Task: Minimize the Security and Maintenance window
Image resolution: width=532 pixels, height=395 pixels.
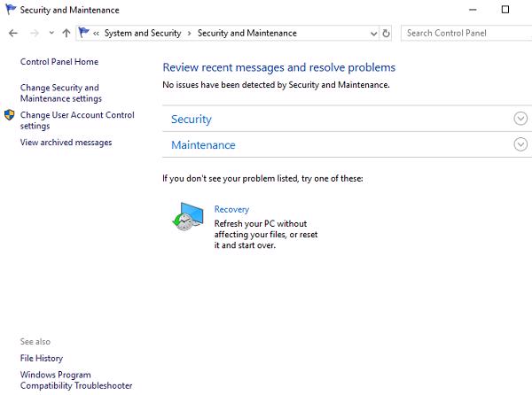Action: tap(473, 10)
